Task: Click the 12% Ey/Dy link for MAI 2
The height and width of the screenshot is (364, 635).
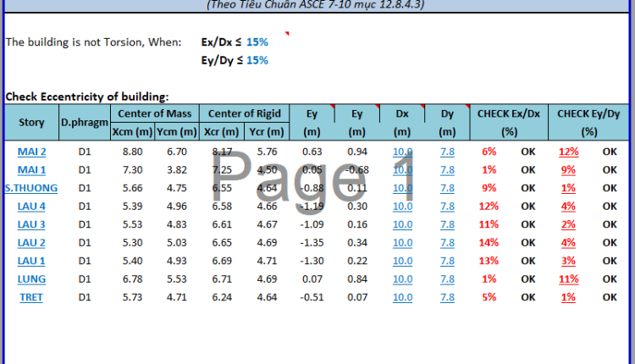Action: pyautogui.click(x=567, y=152)
